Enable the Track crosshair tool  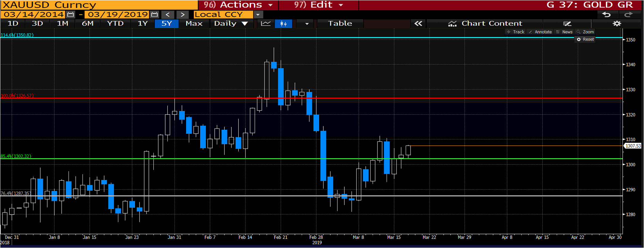tap(515, 32)
